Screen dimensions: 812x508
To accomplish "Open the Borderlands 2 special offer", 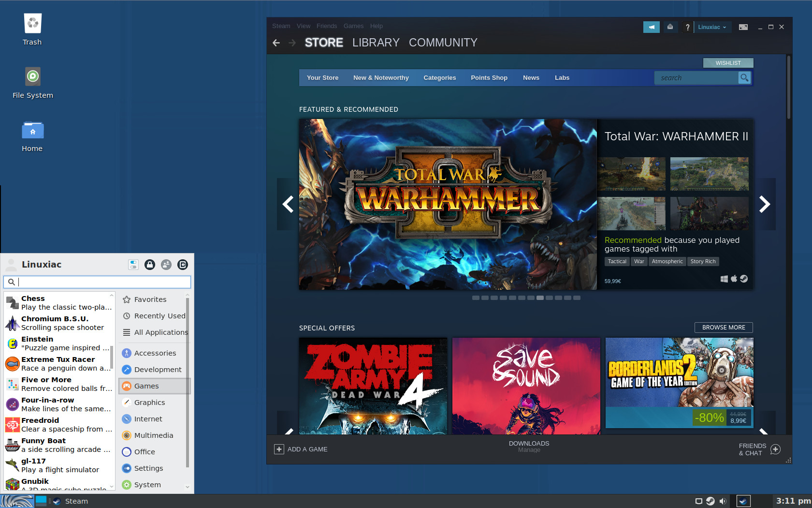I will pyautogui.click(x=679, y=383).
